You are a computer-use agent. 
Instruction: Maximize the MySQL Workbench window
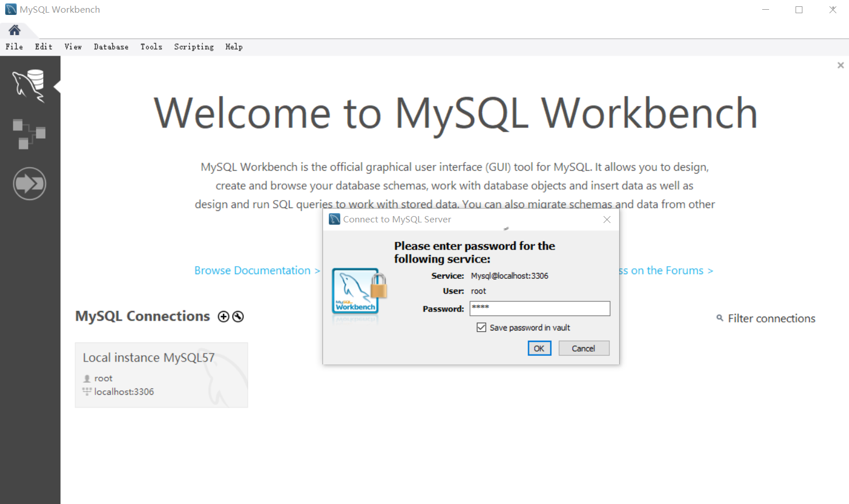pyautogui.click(x=799, y=10)
